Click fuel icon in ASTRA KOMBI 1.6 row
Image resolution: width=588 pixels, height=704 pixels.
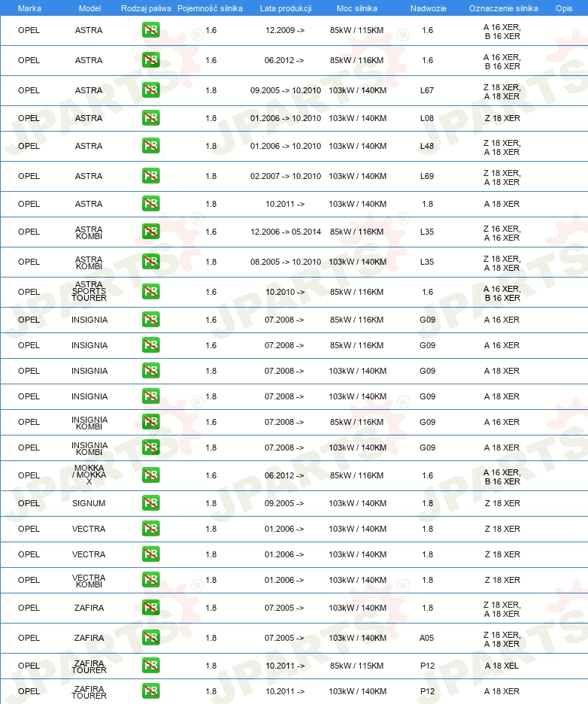(151, 232)
